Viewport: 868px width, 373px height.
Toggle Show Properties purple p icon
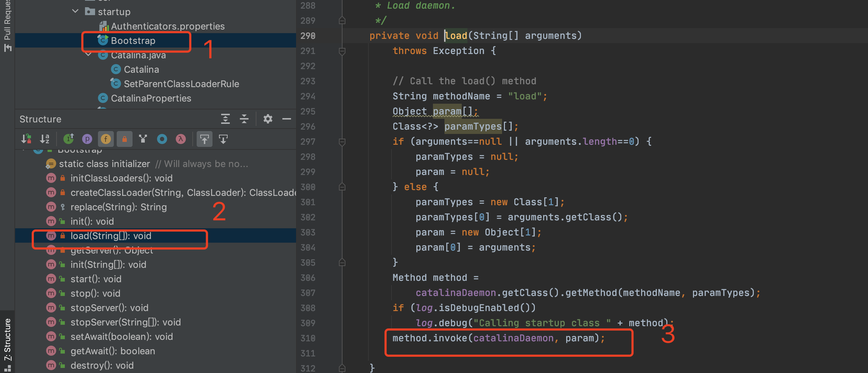tap(87, 139)
